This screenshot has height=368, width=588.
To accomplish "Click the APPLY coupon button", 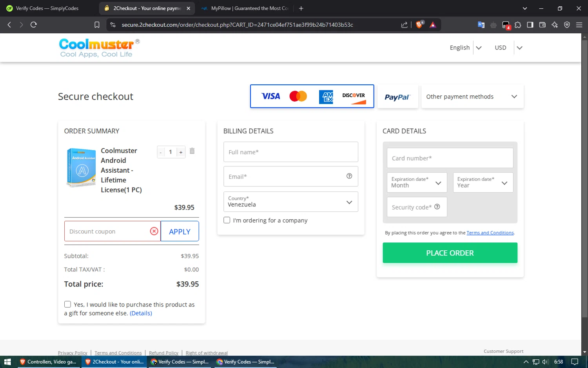I will [180, 231].
